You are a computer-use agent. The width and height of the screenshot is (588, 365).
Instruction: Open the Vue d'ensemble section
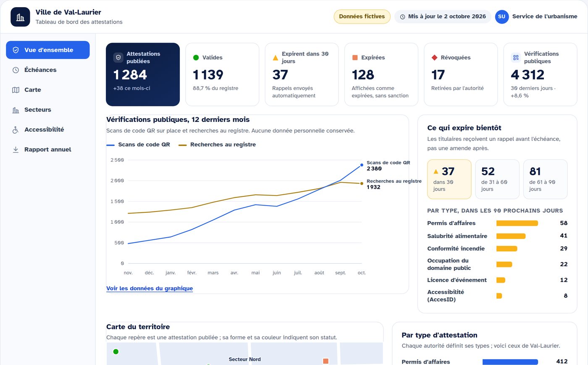[48, 50]
